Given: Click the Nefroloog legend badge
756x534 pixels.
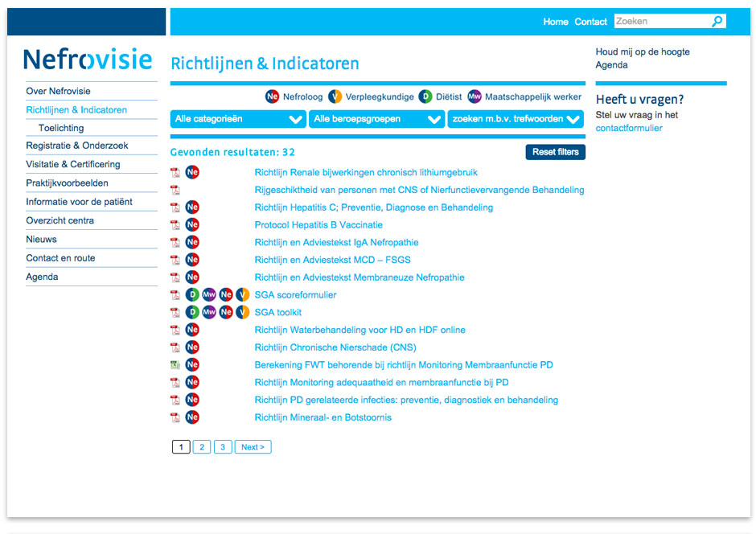Looking at the screenshot, I should [273, 97].
